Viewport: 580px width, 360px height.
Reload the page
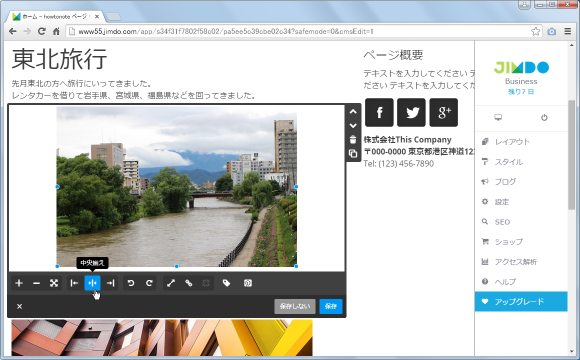(41, 31)
